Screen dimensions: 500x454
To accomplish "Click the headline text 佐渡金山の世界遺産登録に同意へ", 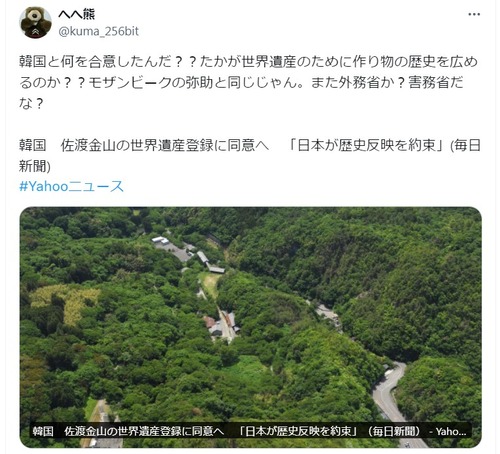I will coord(165,145).
